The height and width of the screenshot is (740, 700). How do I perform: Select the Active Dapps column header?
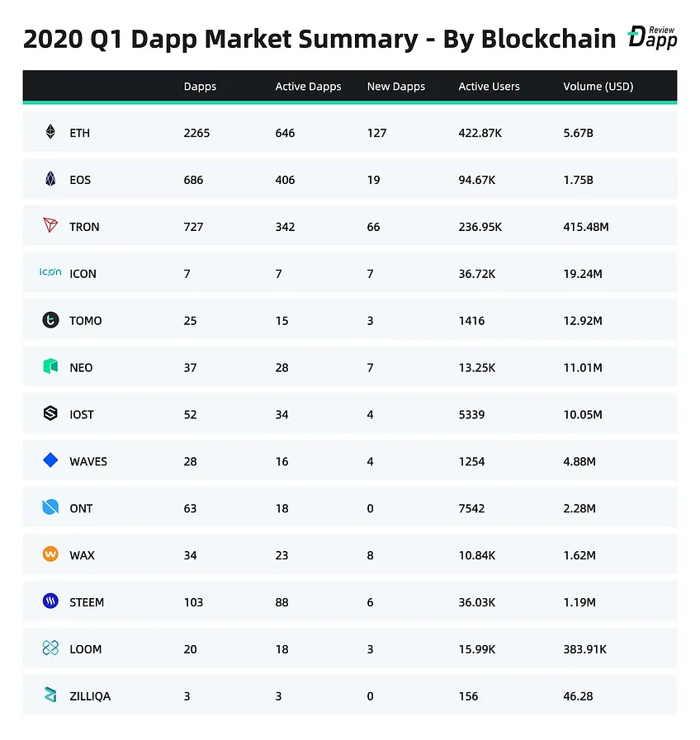[x=308, y=87]
